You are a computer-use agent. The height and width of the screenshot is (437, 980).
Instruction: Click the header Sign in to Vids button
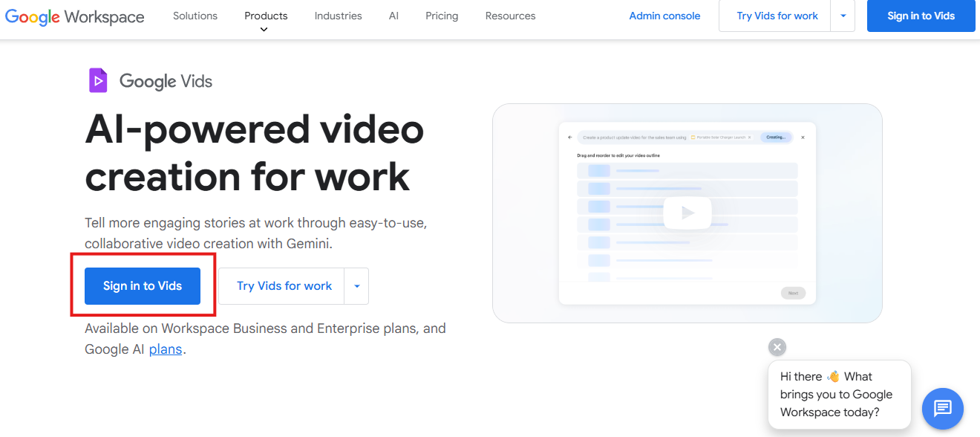(x=921, y=16)
